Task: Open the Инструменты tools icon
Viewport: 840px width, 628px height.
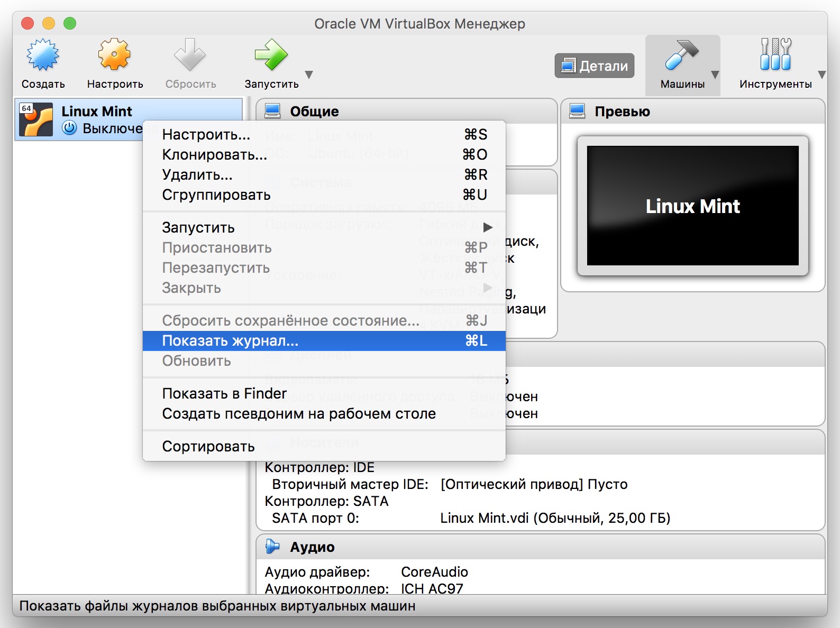Action: (x=775, y=54)
